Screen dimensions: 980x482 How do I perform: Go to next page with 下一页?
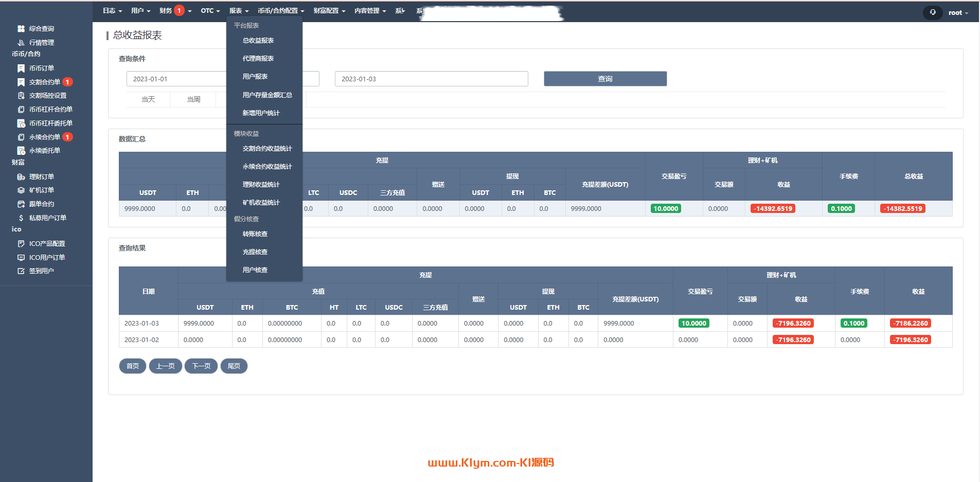(201, 366)
